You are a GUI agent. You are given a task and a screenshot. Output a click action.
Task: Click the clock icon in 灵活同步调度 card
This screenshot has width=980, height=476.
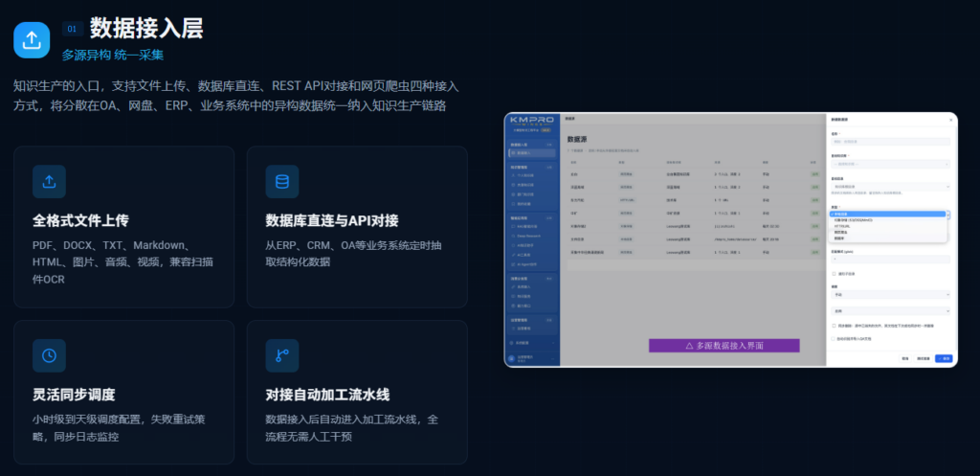coord(49,355)
